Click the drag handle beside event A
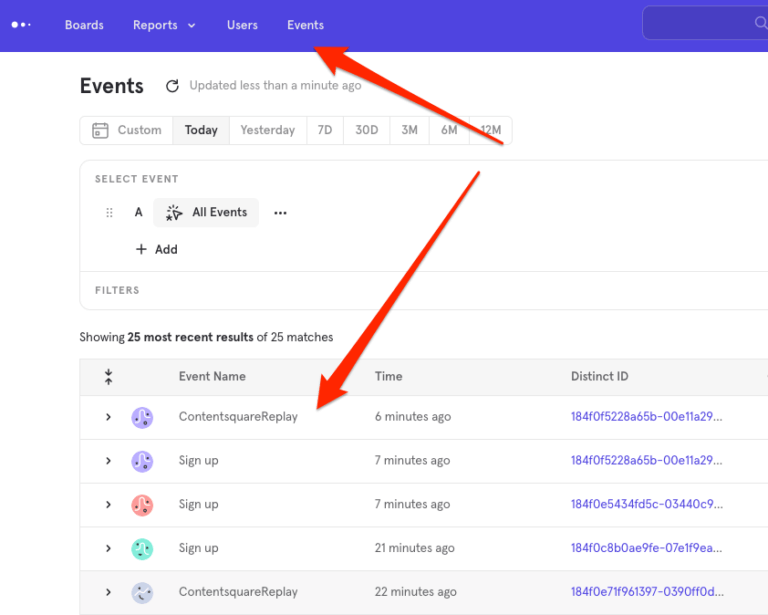 coord(109,212)
